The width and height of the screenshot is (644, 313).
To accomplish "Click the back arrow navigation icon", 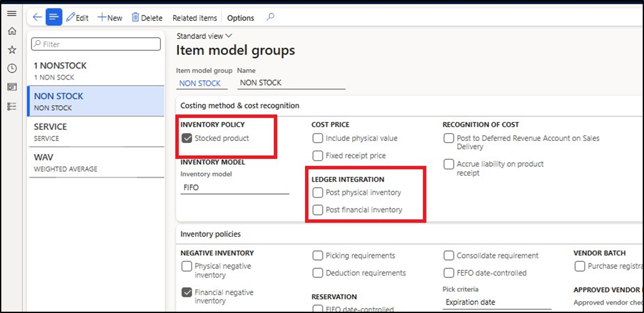I will click(37, 17).
